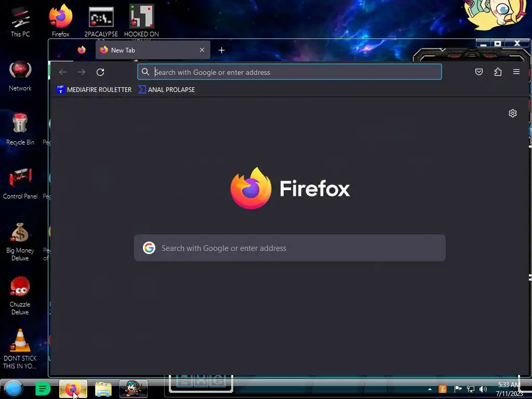Screen dimensions: 532x399
Task: Select the Firefox desktop shortcut icon
Action: click(60, 20)
